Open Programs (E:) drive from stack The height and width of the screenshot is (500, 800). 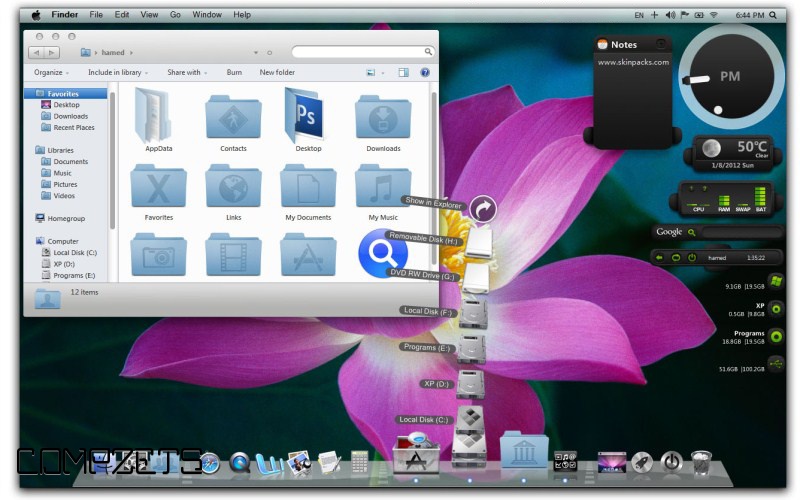click(x=471, y=349)
